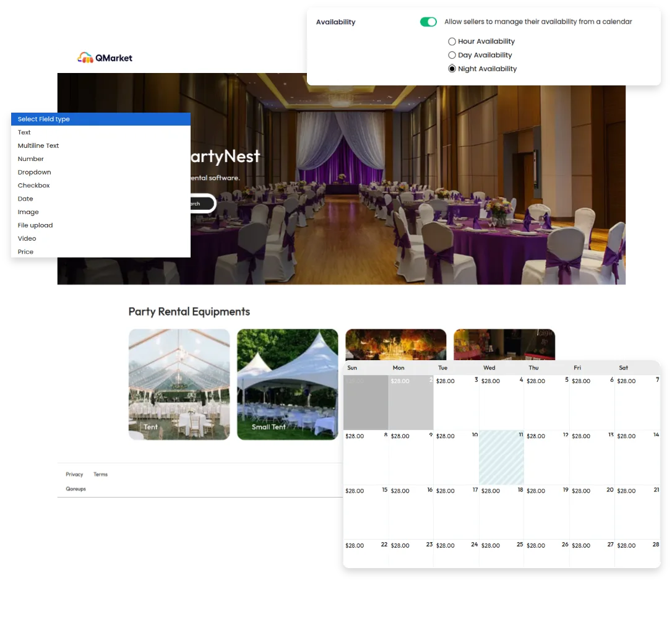Image resolution: width=672 pixels, height=630 pixels.
Task: Select Multiline Text field type
Action: coord(38,145)
